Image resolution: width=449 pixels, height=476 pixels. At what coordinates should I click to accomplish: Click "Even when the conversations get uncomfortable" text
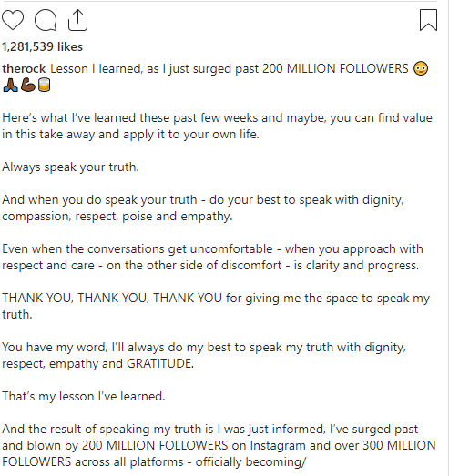(x=138, y=249)
